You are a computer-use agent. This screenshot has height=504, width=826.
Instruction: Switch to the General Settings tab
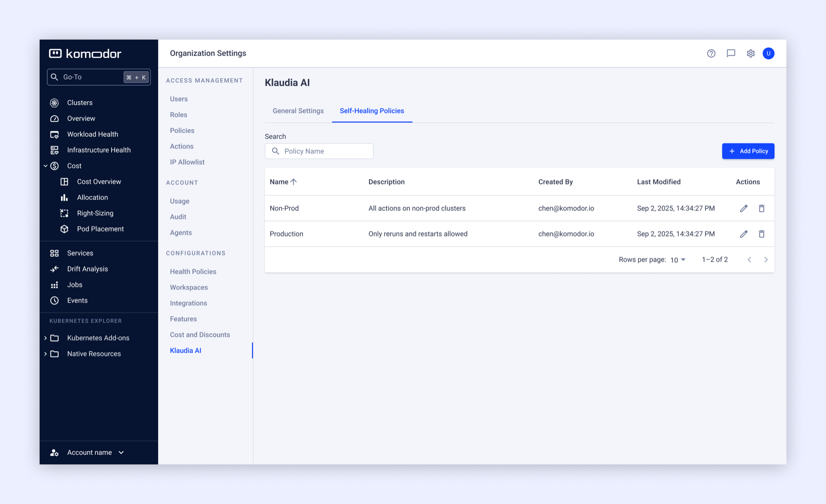click(x=298, y=111)
